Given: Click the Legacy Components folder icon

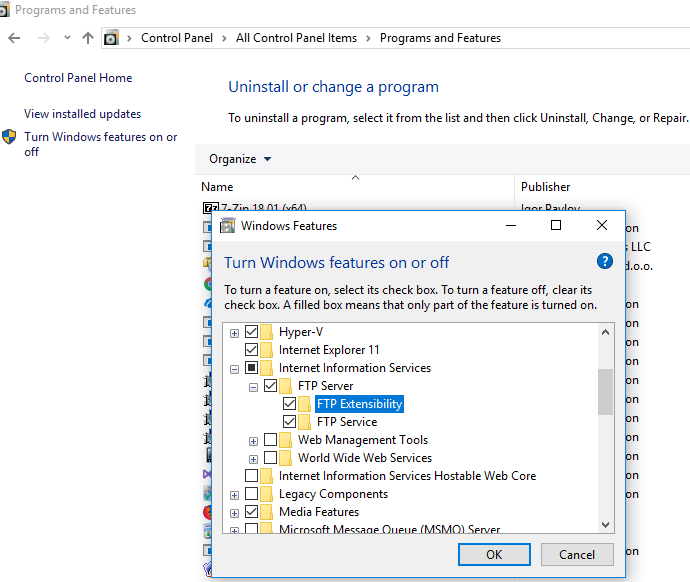Looking at the screenshot, I should [x=267, y=494].
